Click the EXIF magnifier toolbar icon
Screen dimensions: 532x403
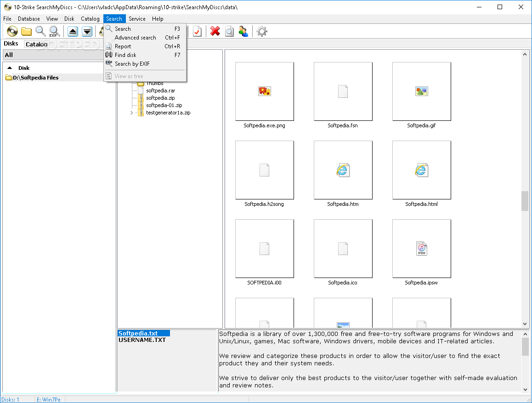click(54, 32)
